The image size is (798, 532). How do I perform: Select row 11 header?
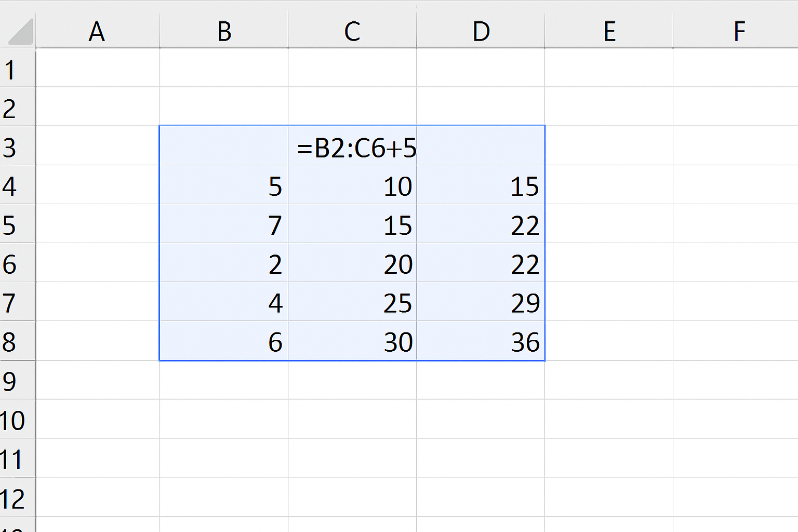tap(18, 458)
